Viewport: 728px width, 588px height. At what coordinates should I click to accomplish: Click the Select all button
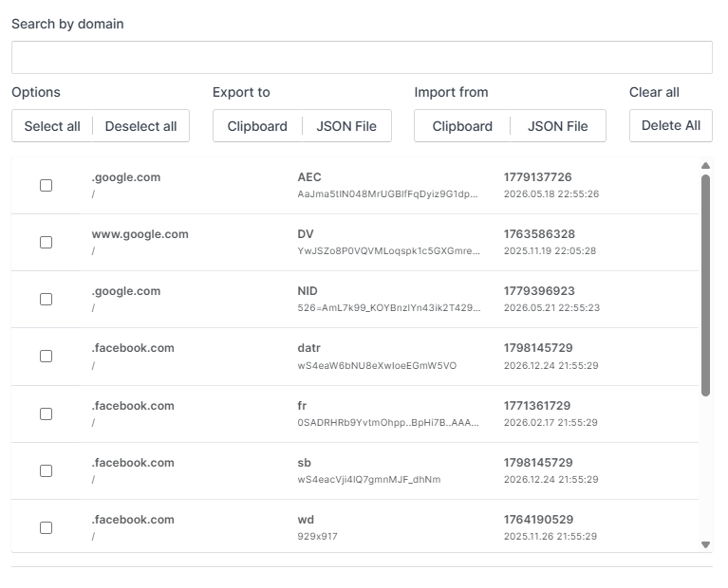(x=52, y=126)
